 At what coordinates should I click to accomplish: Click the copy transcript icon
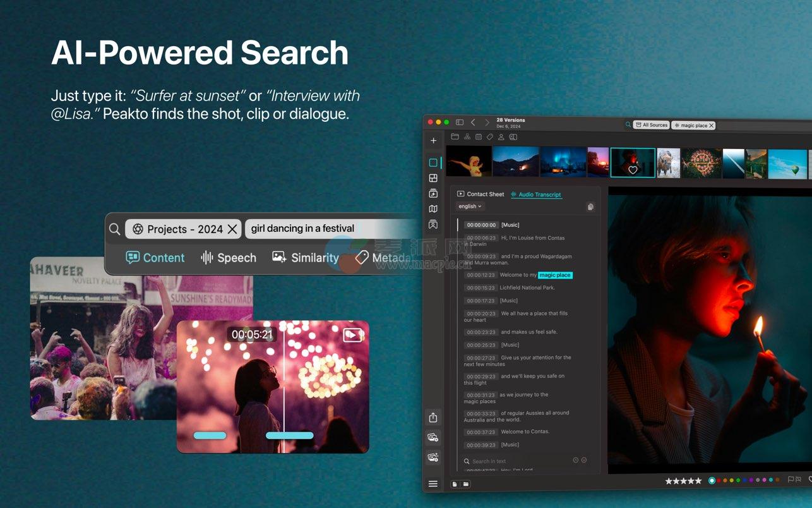coord(590,207)
